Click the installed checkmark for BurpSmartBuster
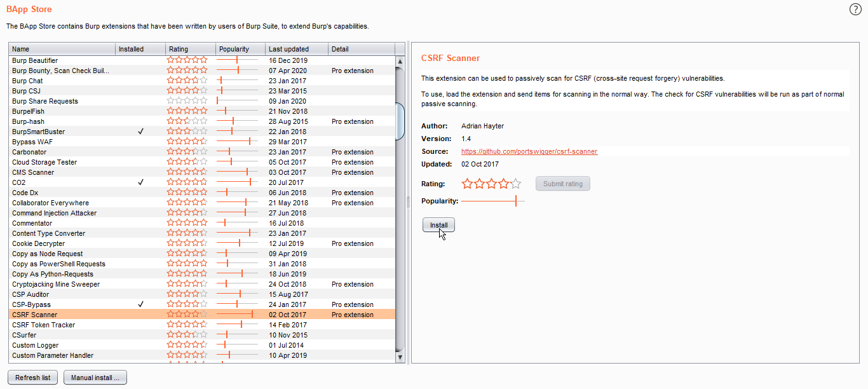Screen dimensions: 868x389 click(x=140, y=132)
